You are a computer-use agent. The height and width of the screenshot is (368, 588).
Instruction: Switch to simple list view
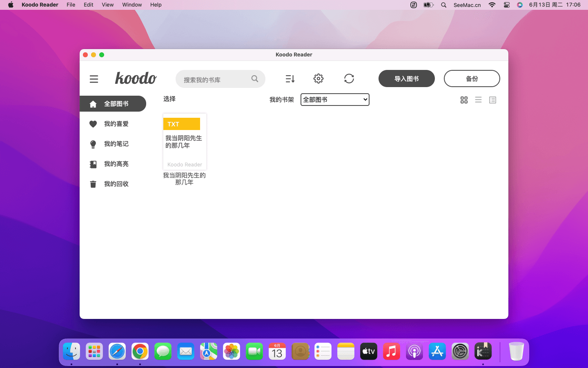coord(478,100)
